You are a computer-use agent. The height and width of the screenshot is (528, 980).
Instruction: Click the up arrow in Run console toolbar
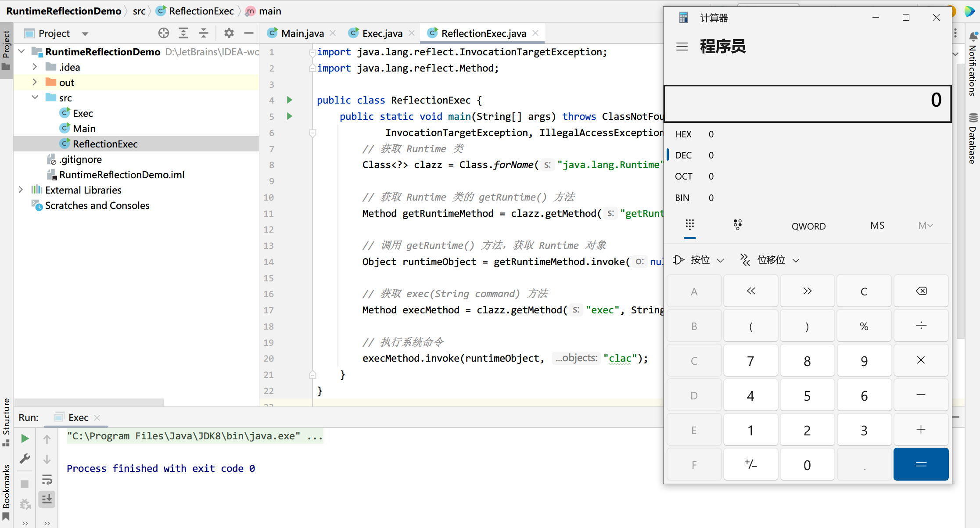click(47, 439)
